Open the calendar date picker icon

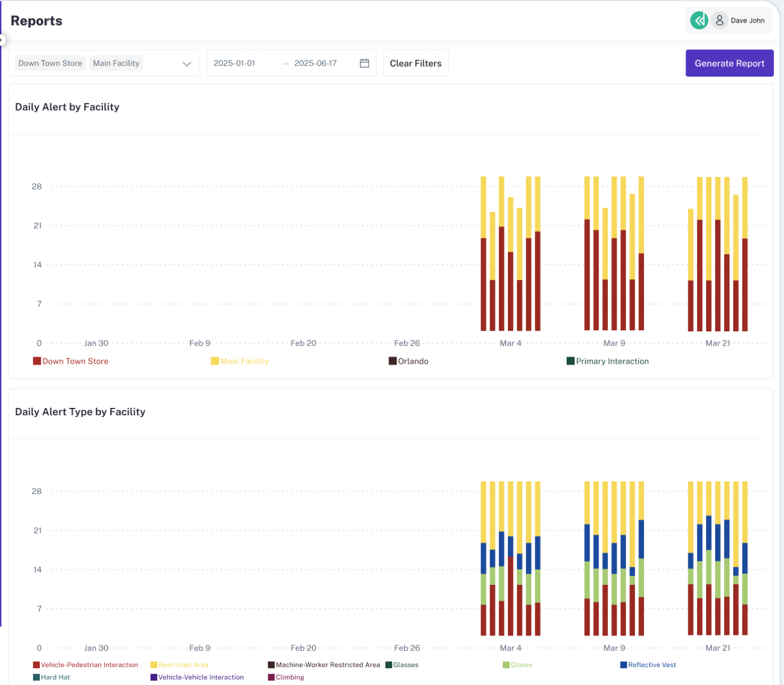click(364, 63)
